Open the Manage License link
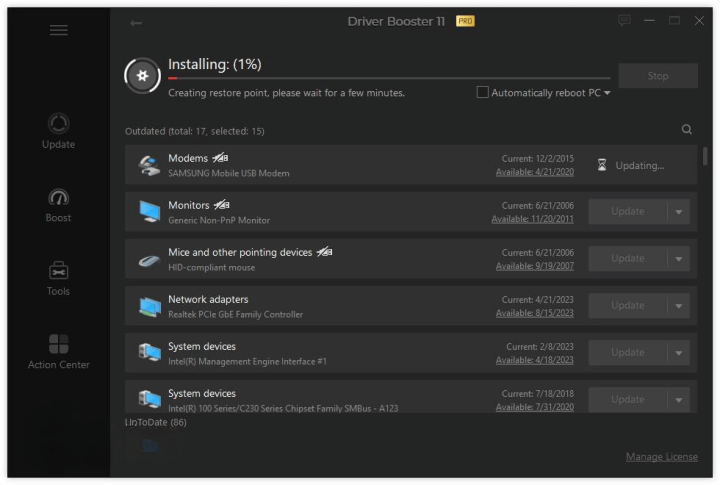The height and width of the screenshot is (485, 720). tap(662, 457)
